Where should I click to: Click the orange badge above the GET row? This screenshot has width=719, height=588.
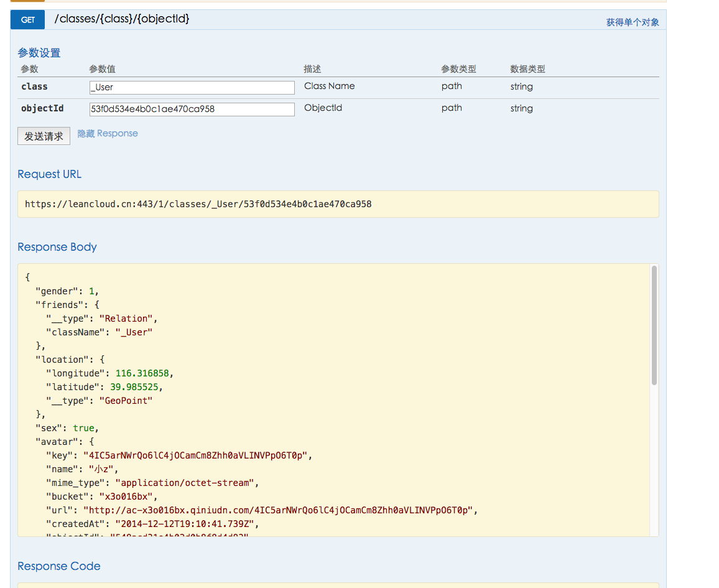(27, 1)
